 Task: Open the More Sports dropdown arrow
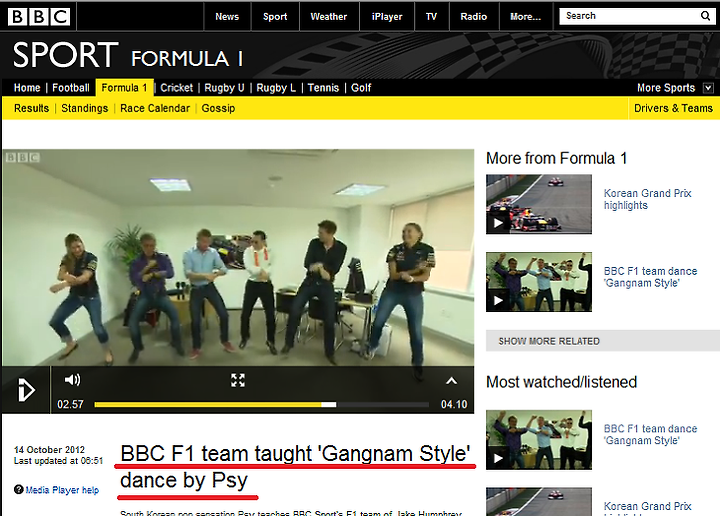pos(709,88)
